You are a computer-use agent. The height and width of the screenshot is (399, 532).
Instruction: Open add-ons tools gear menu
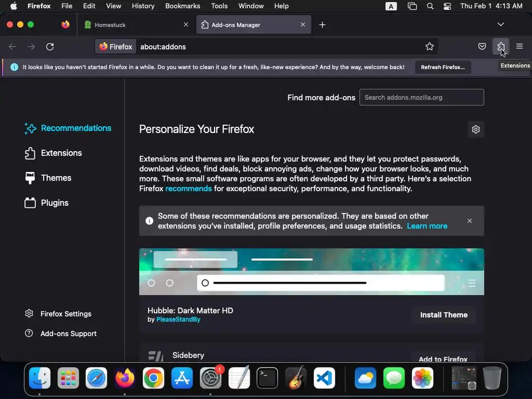tap(476, 129)
